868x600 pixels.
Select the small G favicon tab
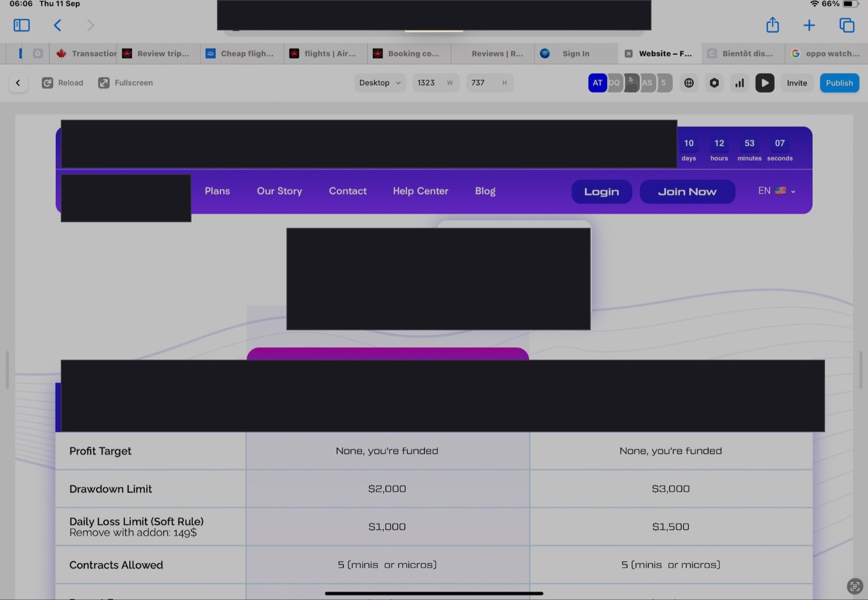(37, 54)
